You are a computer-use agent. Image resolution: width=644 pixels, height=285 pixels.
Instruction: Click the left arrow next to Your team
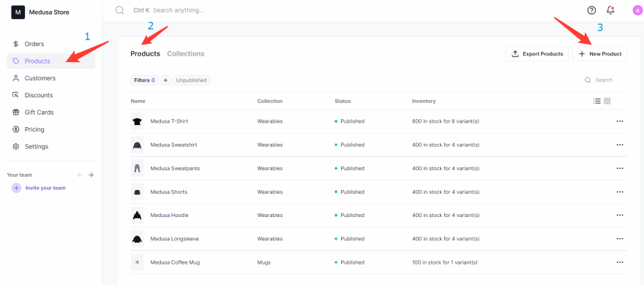tap(80, 175)
